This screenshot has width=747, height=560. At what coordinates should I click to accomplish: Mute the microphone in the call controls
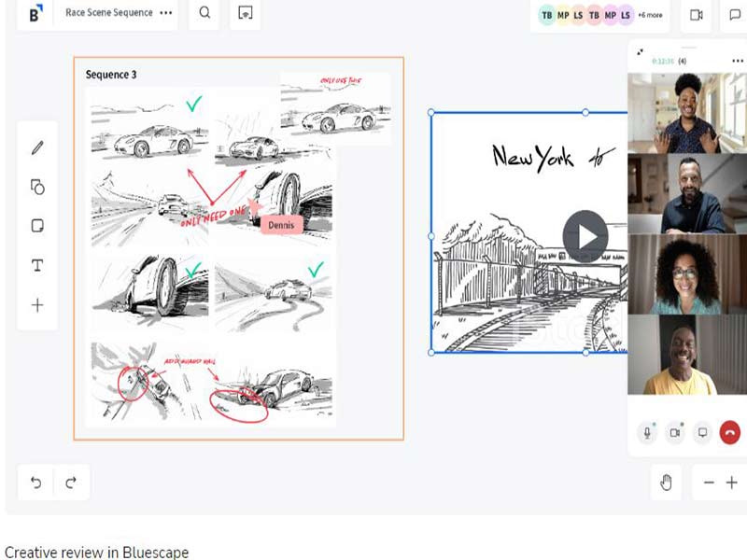tap(648, 431)
